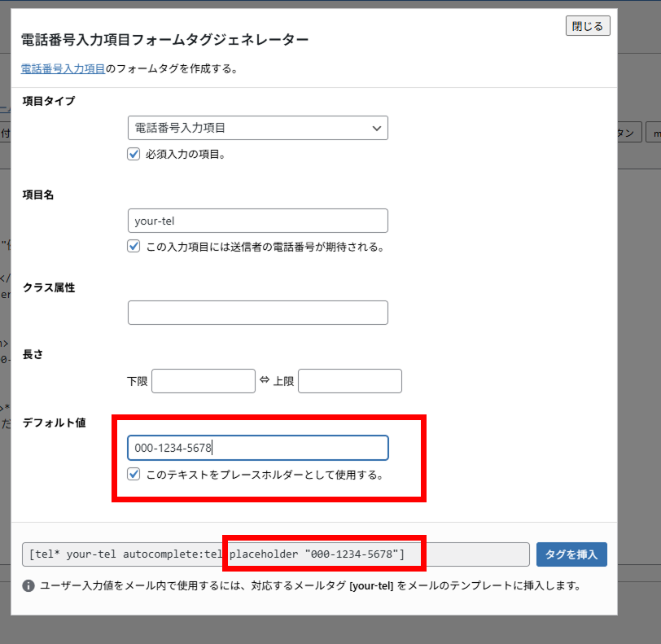Click the info icon beside the mail tag note
The height and width of the screenshot is (644, 661).
[x=28, y=585]
